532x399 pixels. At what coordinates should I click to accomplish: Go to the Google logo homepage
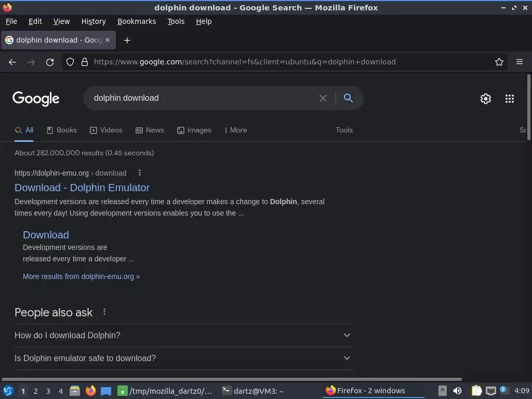tap(36, 99)
